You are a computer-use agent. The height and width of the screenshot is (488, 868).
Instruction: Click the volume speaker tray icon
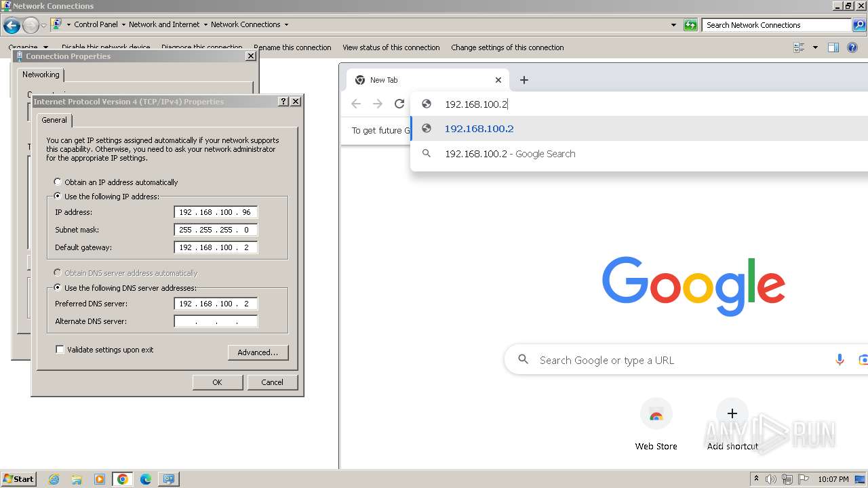coord(771,479)
